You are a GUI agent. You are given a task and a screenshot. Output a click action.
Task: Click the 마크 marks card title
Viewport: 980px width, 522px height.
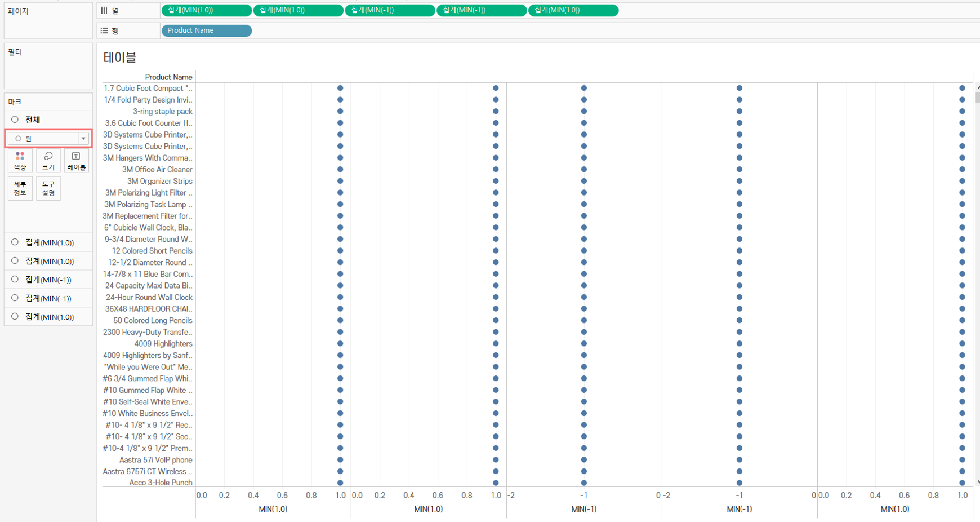coord(15,101)
